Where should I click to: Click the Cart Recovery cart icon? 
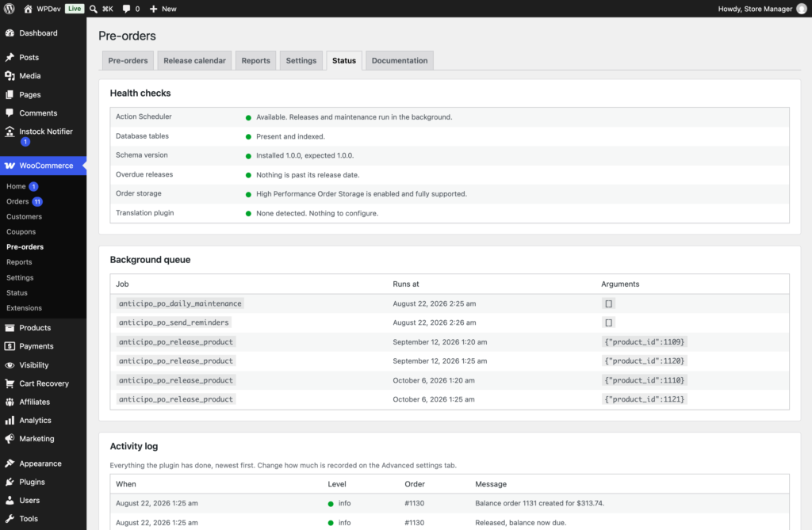click(x=10, y=383)
